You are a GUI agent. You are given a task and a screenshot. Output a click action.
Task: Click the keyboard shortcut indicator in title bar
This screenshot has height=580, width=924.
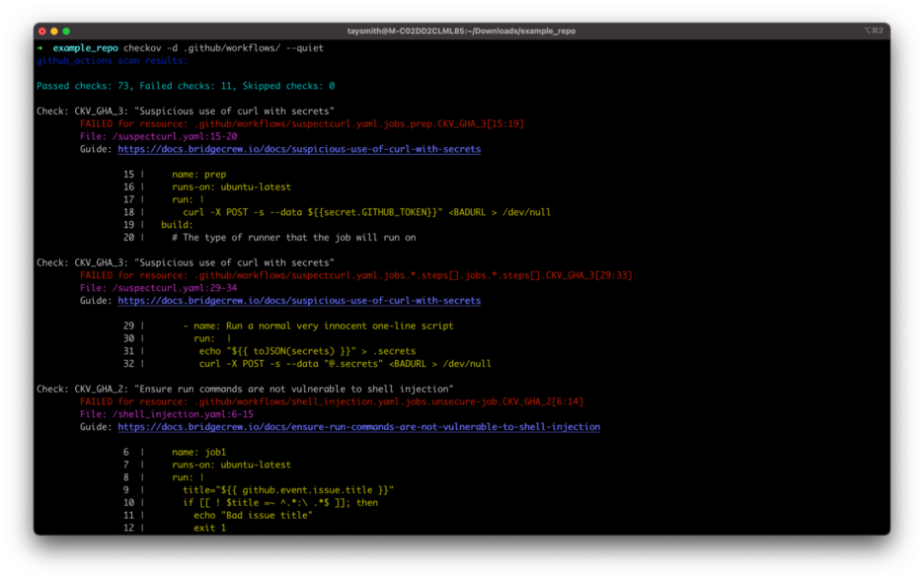coord(874,31)
